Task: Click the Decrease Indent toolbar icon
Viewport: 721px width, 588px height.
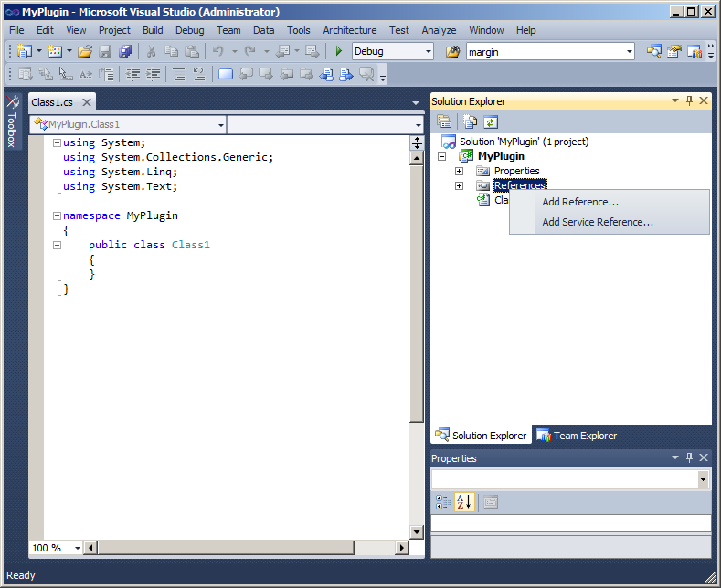Action: point(133,74)
